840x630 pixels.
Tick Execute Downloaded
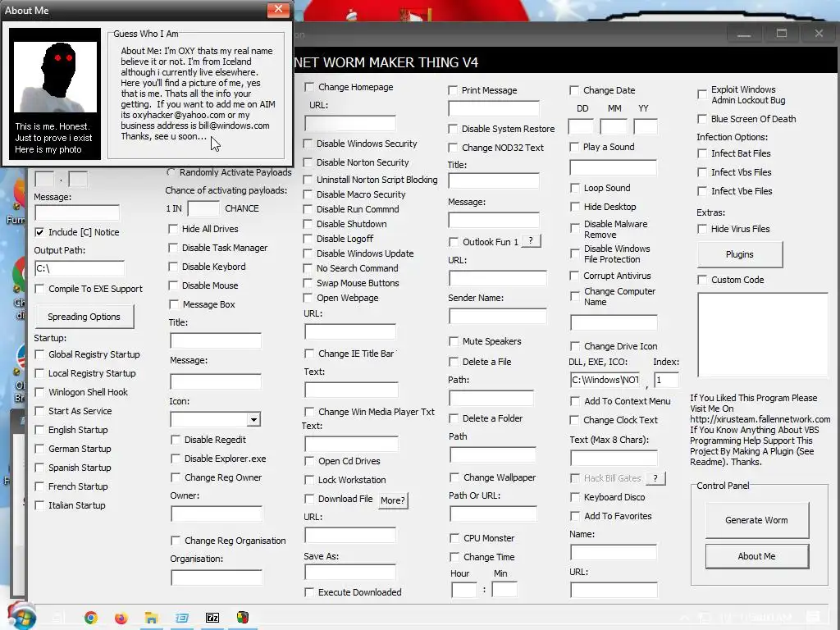coord(309,592)
